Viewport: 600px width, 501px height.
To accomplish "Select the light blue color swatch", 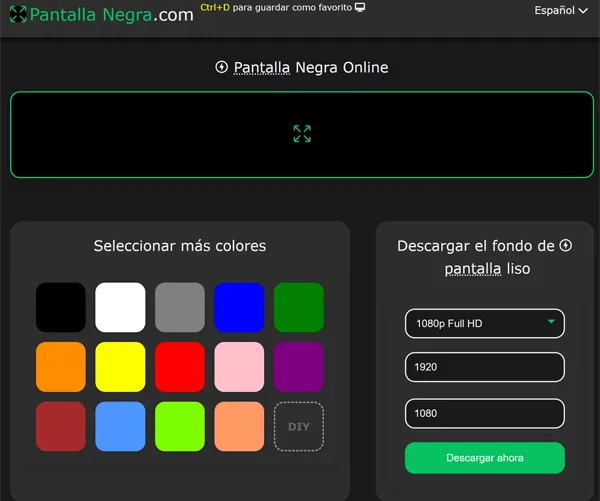I will pos(120,426).
